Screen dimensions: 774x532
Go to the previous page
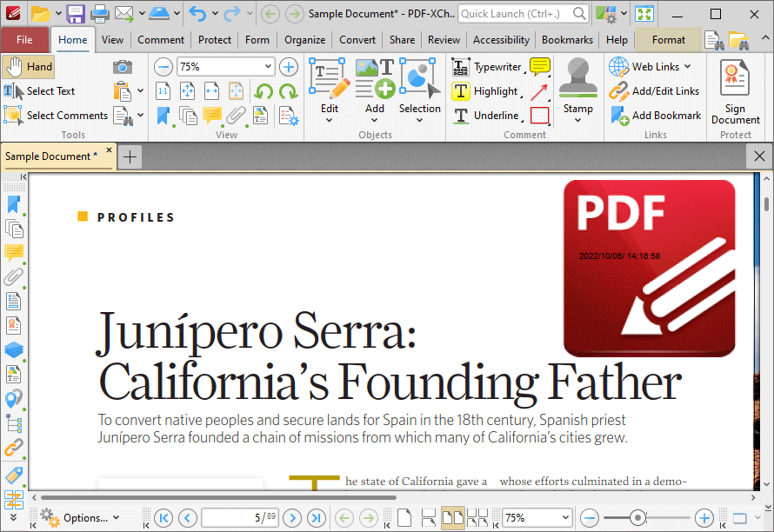tap(188, 518)
